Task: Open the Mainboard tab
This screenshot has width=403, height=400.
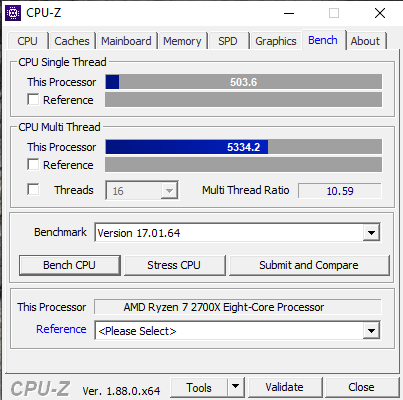Action: coord(126,41)
